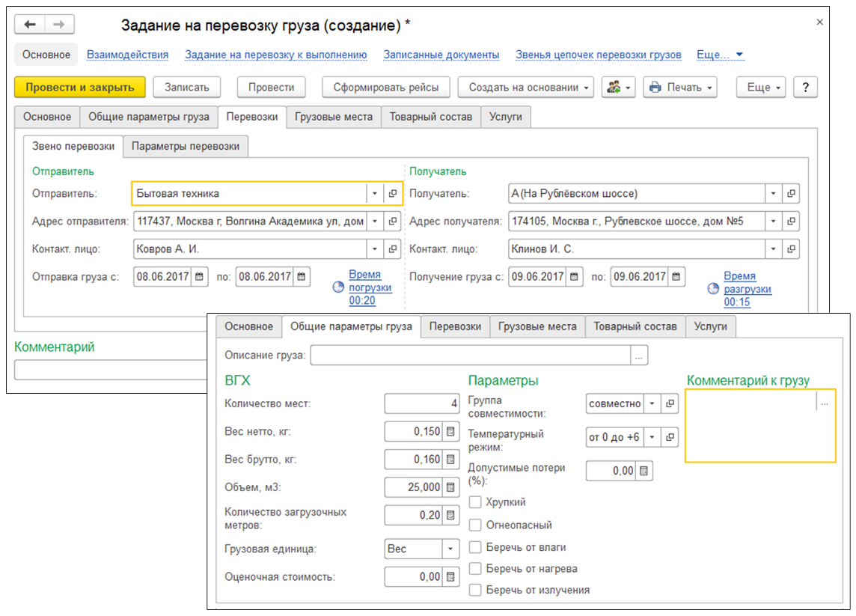Open calculator for Вес нетто field
This screenshot has height=616, width=856.
click(450, 432)
